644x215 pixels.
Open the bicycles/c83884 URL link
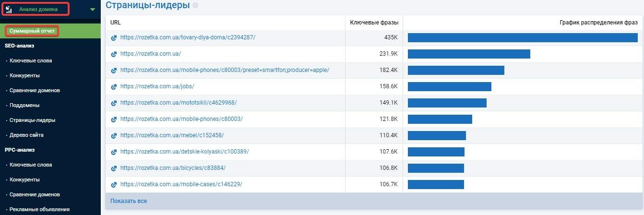173,168
